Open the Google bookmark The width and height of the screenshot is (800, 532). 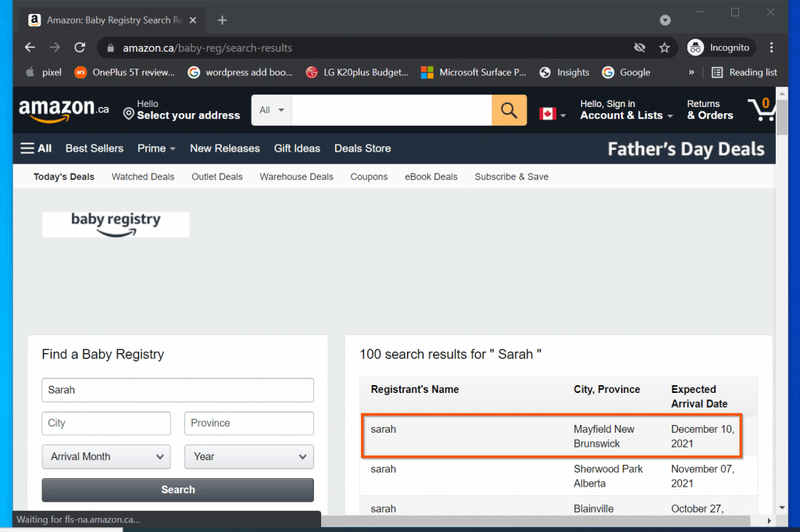(x=626, y=72)
